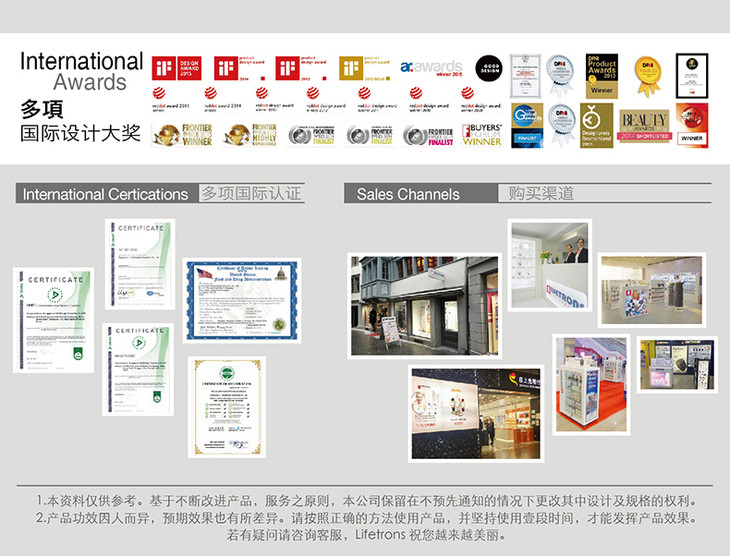This screenshot has height=556, width=730.
Task: Open the silver-framed certificate beside Good Design badge
Action: (525, 76)
